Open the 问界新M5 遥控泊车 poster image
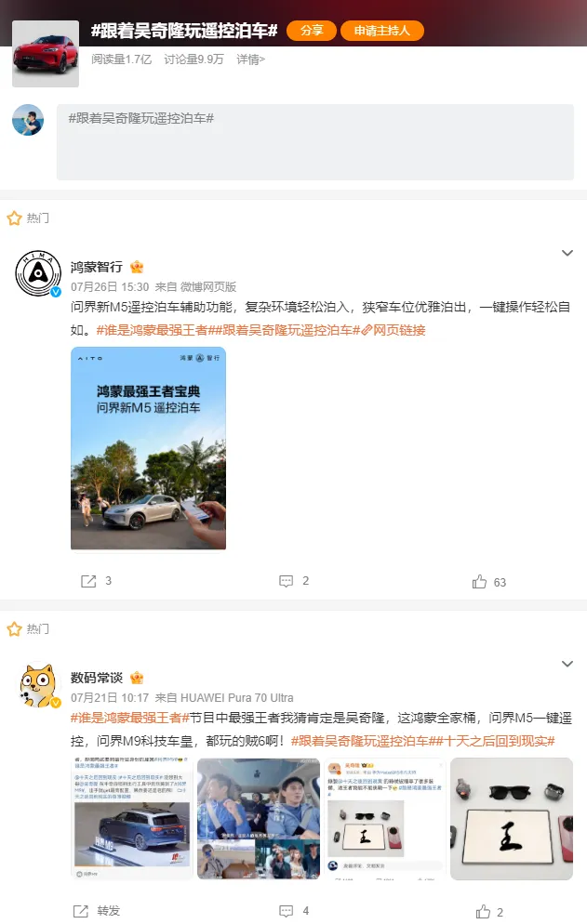 148,448
